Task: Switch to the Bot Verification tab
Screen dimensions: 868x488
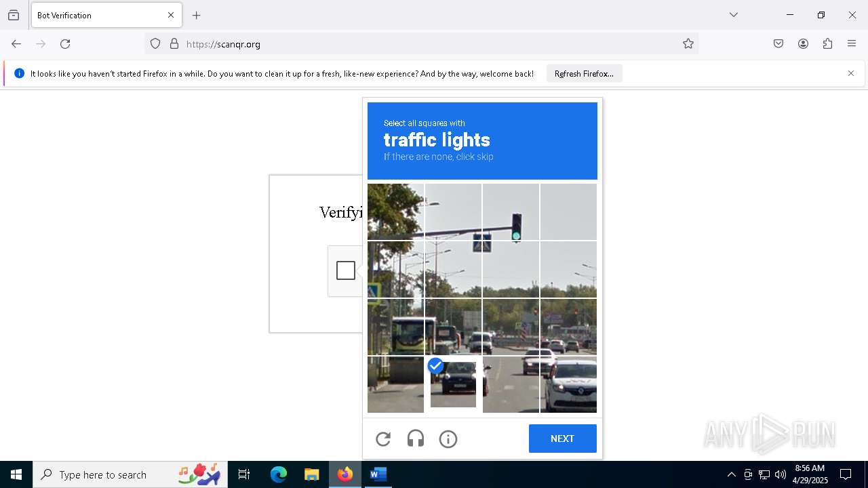Action: coord(106,15)
